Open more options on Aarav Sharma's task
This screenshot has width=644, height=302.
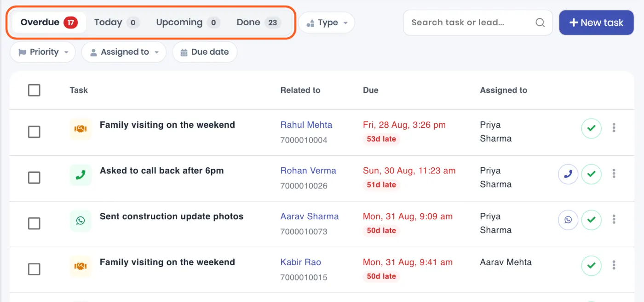(614, 219)
